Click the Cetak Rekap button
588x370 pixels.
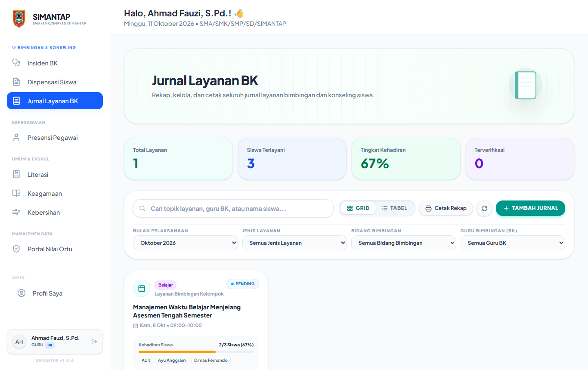[446, 208]
